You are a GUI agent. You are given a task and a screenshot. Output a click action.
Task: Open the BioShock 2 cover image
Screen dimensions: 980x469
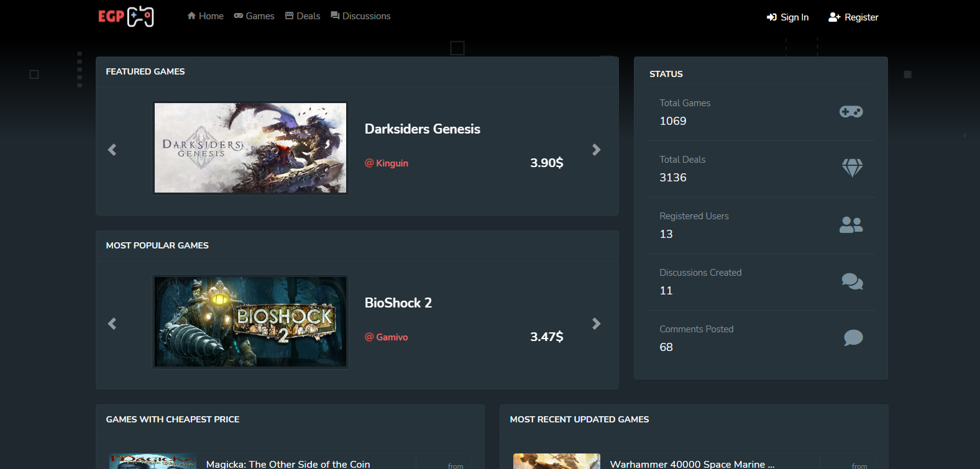point(250,322)
